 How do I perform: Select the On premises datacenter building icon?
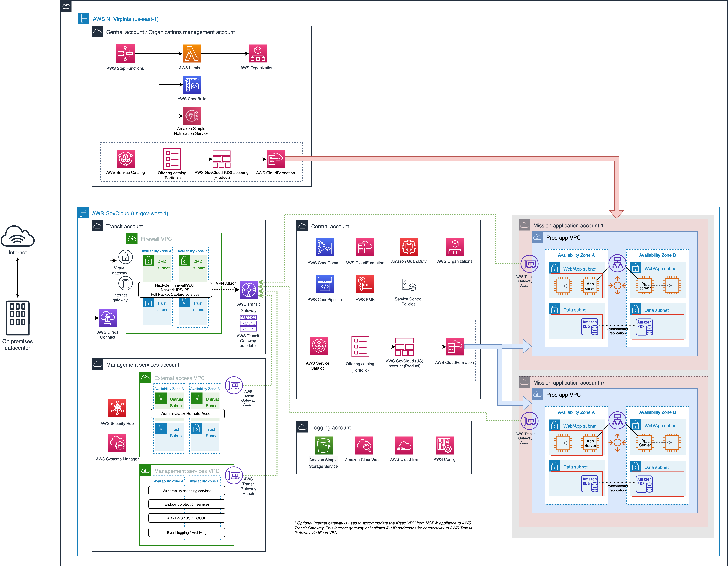pos(18,318)
